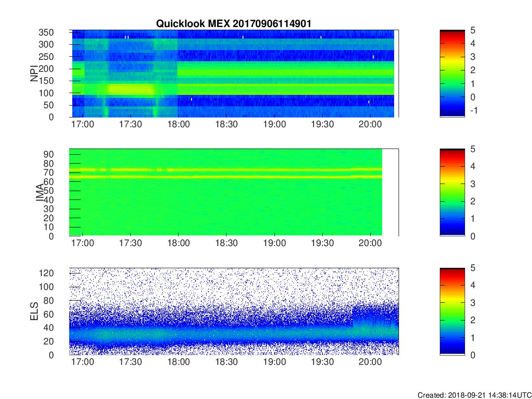This screenshot has height=399, width=532.
Task: Click inside the ELS spectrogram plot
Action: pos(234,311)
